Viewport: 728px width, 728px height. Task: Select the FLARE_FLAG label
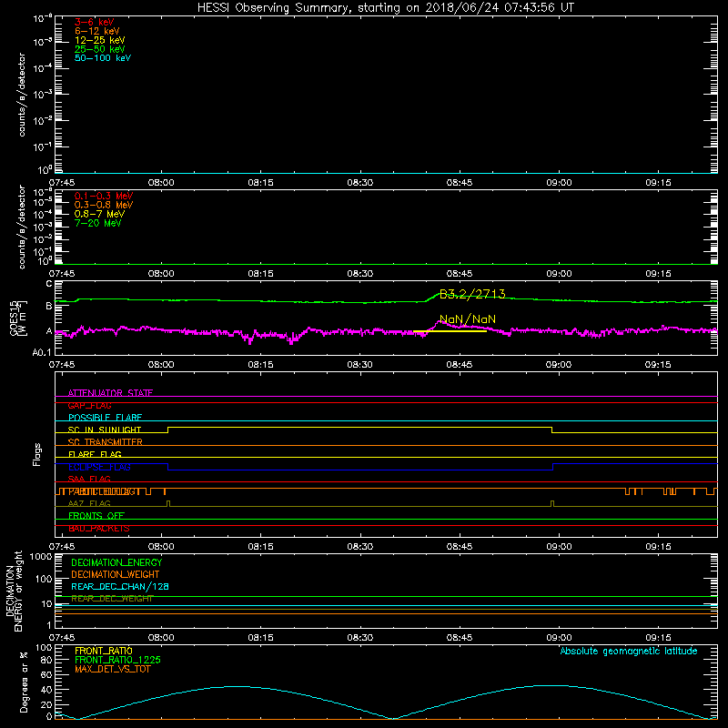(x=95, y=454)
